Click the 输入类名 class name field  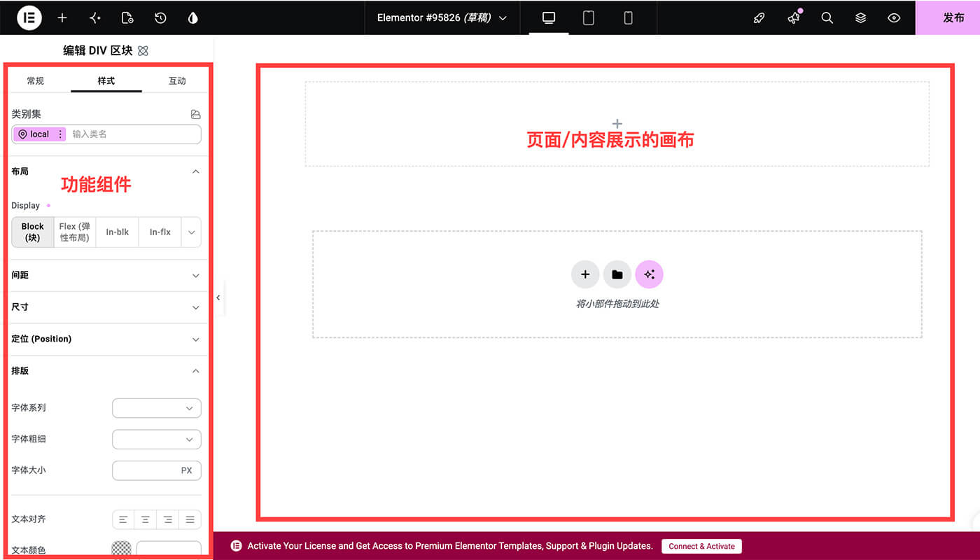pyautogui.click(x=133, y=134)
